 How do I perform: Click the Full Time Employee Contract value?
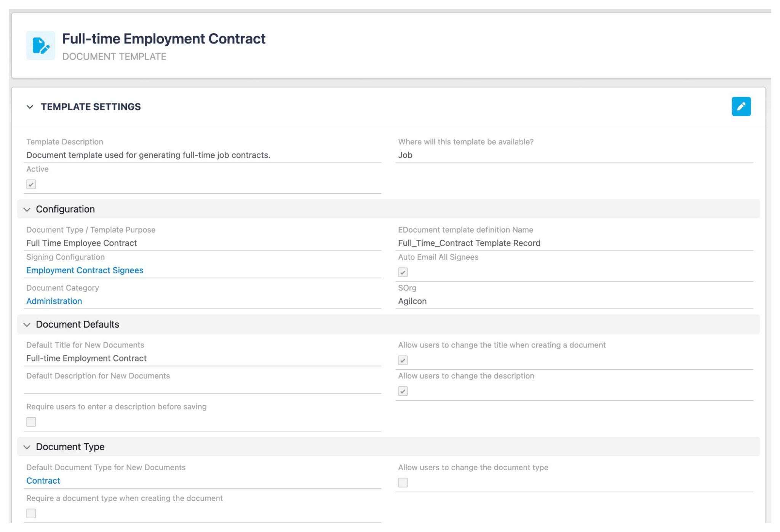[x=82, y=243]
